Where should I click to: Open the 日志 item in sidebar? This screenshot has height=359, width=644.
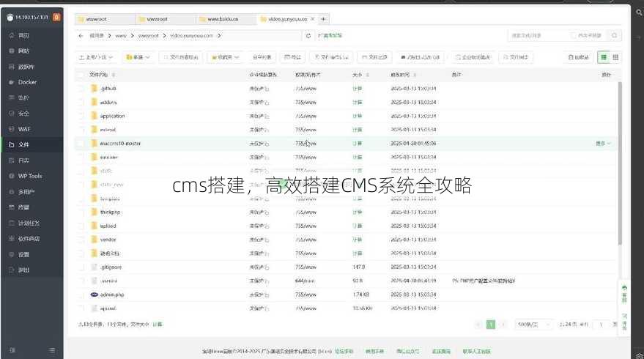pyautogui.click(x=32, y=160)
